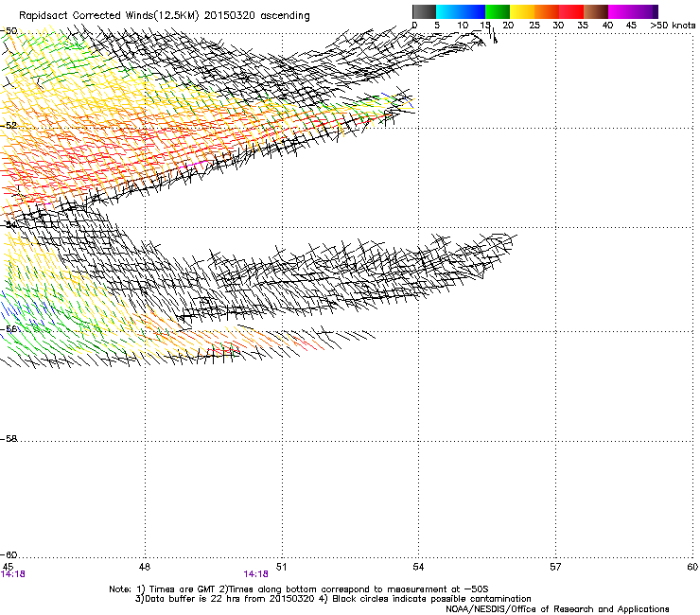700x615 pixels.
Task: Click the yellow 20-25 knots legend segment
Action: [x=522, y=11]
